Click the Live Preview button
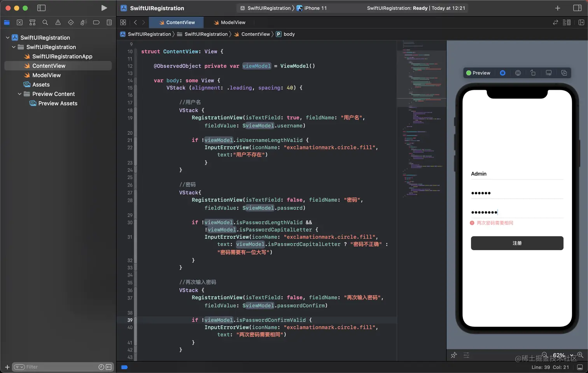588x373 pixels. [478, 73]
